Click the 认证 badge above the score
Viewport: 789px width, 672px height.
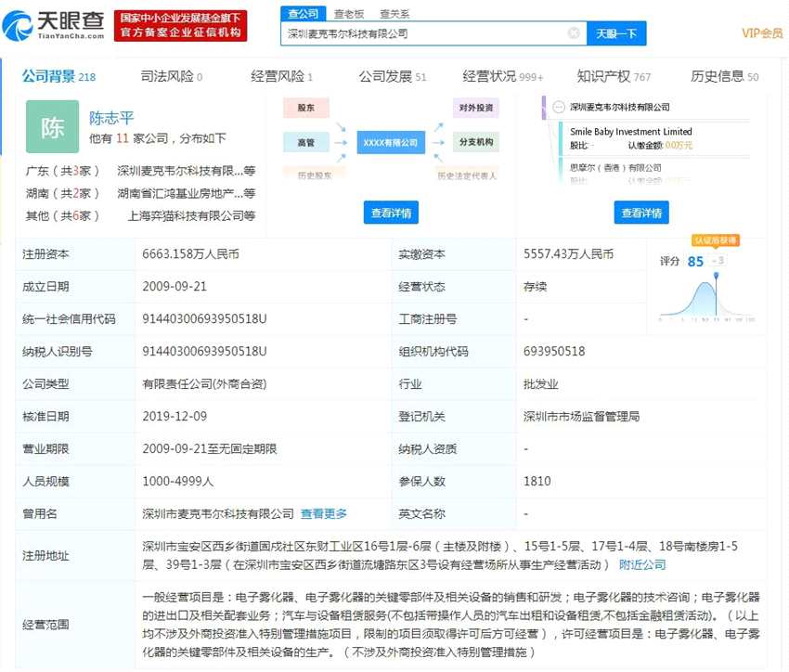[715, 240]
